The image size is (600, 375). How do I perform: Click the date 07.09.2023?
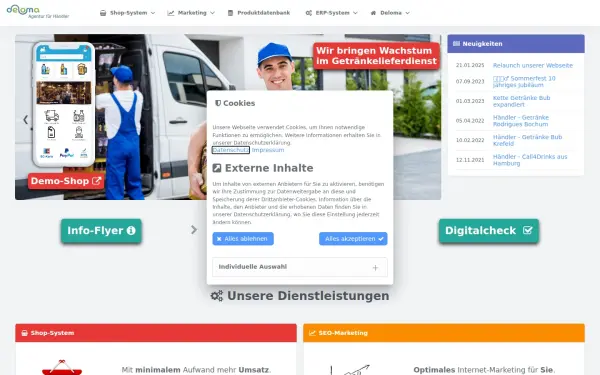click(x=470, y=82)
